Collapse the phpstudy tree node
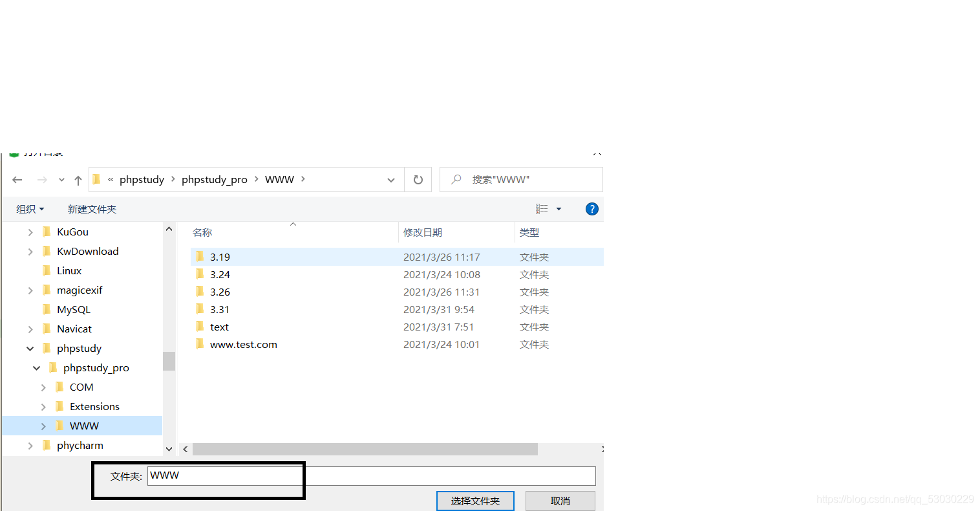This screenshot has height=511, width=980. tap(30, 349)
